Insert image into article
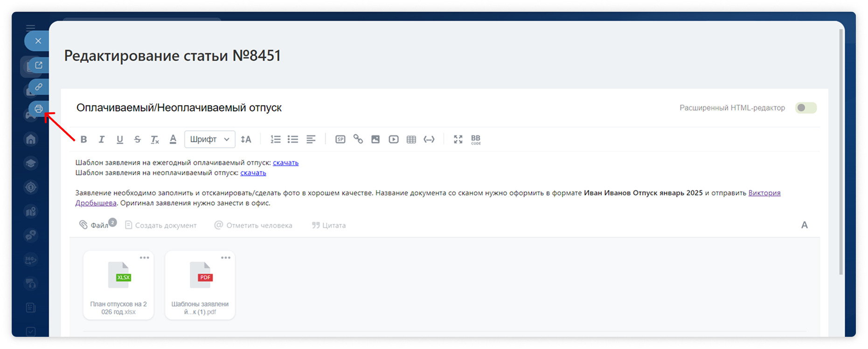868x349 pixels. tap(375, 139)
